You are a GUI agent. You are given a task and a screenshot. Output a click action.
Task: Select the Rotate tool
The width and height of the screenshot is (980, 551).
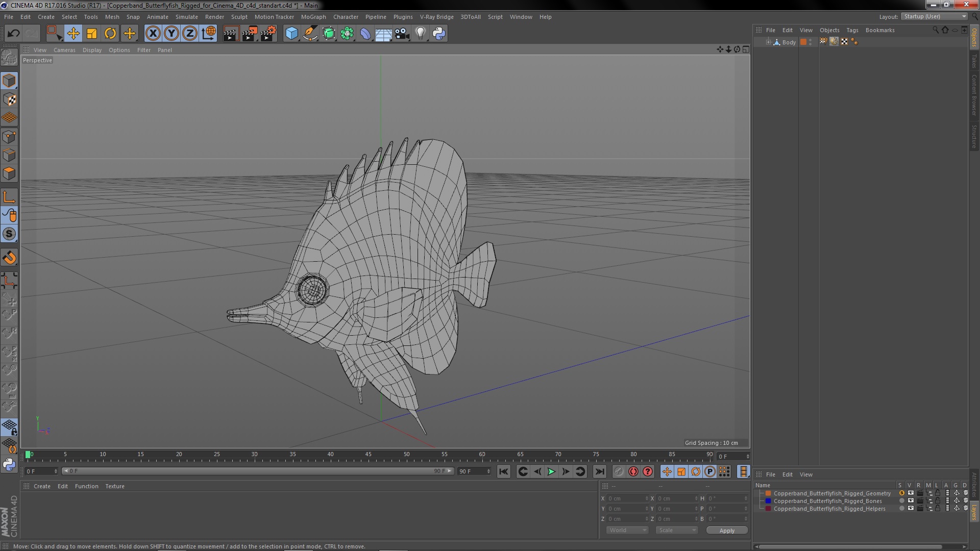[x=110, y=34]
